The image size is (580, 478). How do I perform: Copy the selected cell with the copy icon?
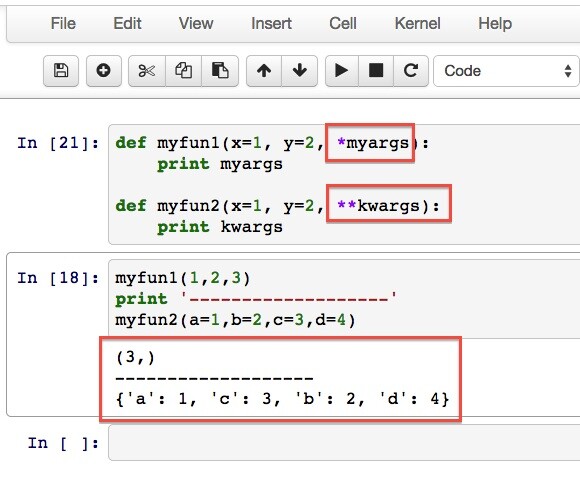(x=183, y=71)
